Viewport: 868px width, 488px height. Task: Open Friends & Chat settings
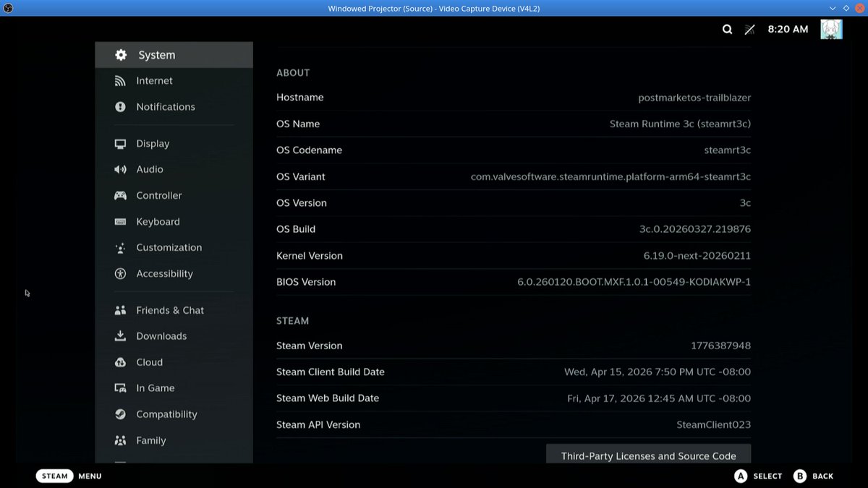click(x=174, y=310)
